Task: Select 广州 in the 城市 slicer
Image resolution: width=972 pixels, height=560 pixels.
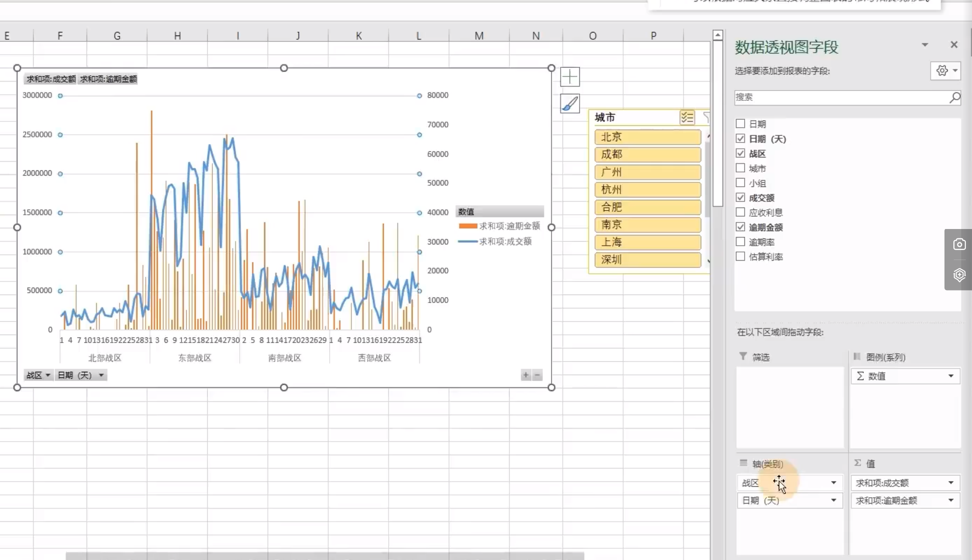Action: coord(648,172)
